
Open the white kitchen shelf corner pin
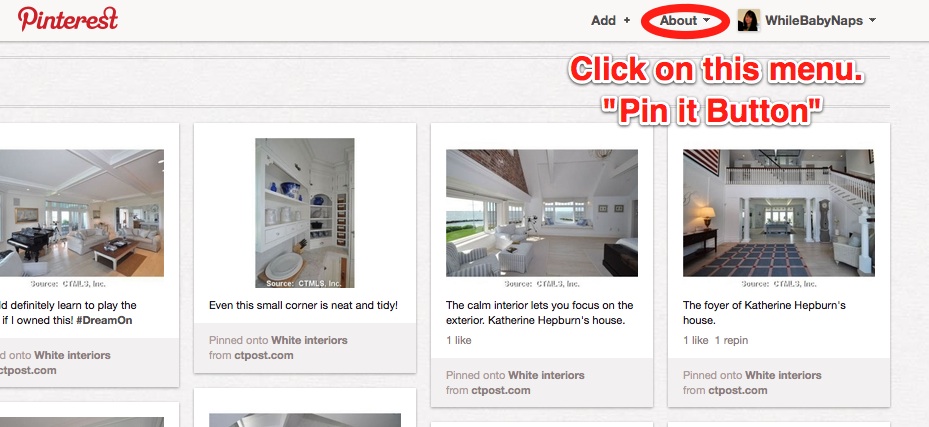305,213
